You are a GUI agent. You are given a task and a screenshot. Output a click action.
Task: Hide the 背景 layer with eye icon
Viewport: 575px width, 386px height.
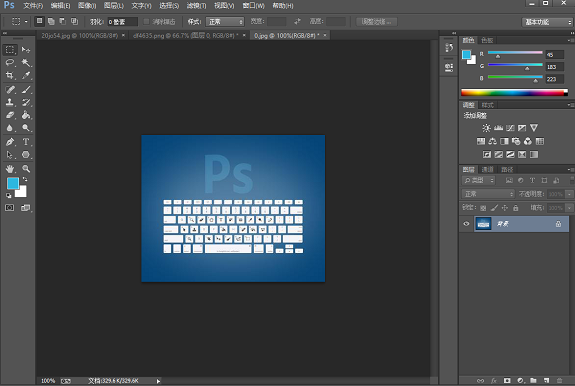tap(466, 224)
